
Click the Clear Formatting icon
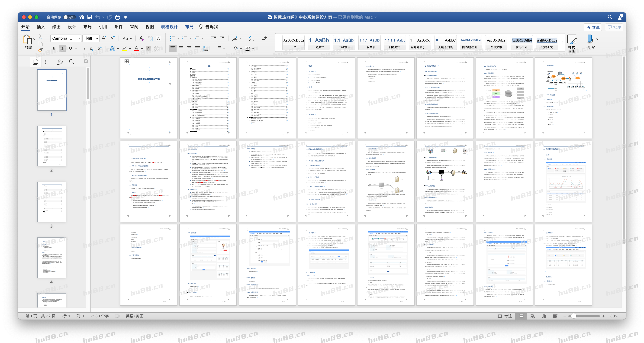click(x=142, y=38)
